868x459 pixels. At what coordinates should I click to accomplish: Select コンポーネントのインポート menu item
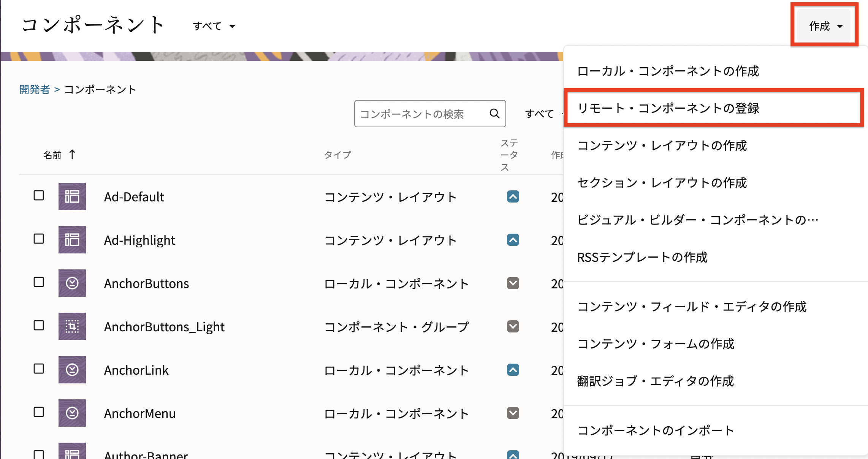(x=656, y=430)
